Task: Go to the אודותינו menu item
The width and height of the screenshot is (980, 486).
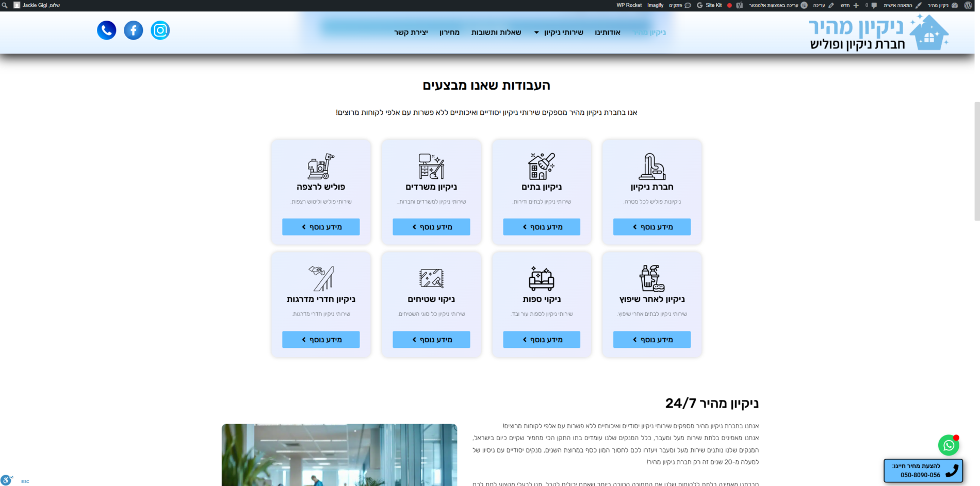Action: [x=608, y=32]
